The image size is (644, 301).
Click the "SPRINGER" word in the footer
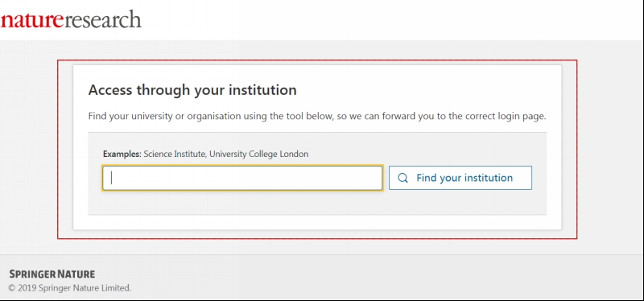(x=31, y=274)
